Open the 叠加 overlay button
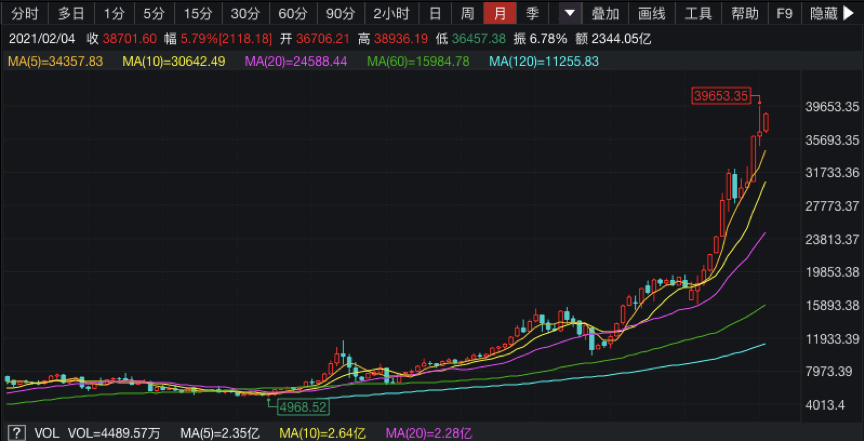864x441 pixels. click(605, 13)
